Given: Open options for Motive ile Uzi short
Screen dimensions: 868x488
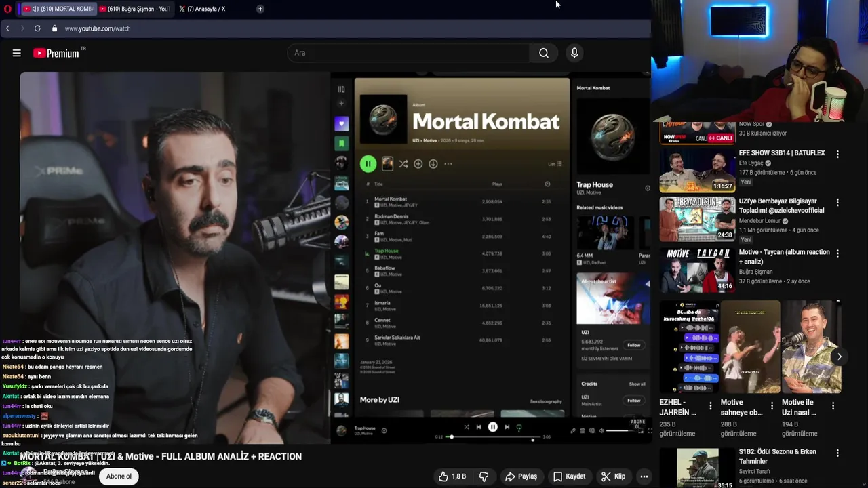Looking at the screenshot, I should [833, 406].
